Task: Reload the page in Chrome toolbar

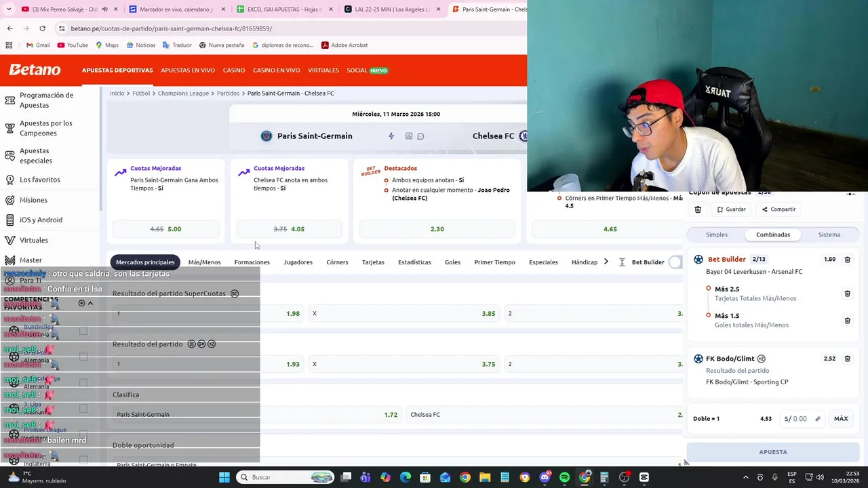Action: pos(42,28)
